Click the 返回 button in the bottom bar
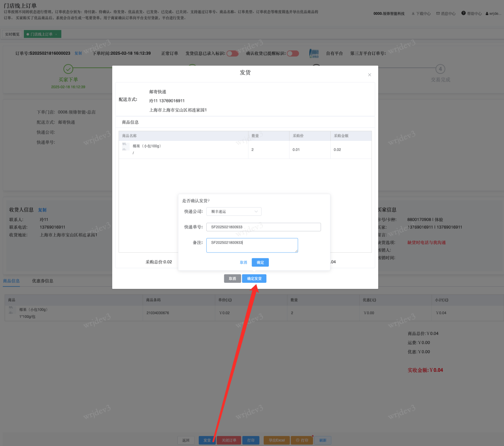Screen dimensions: 504x446 pos(186,440)
